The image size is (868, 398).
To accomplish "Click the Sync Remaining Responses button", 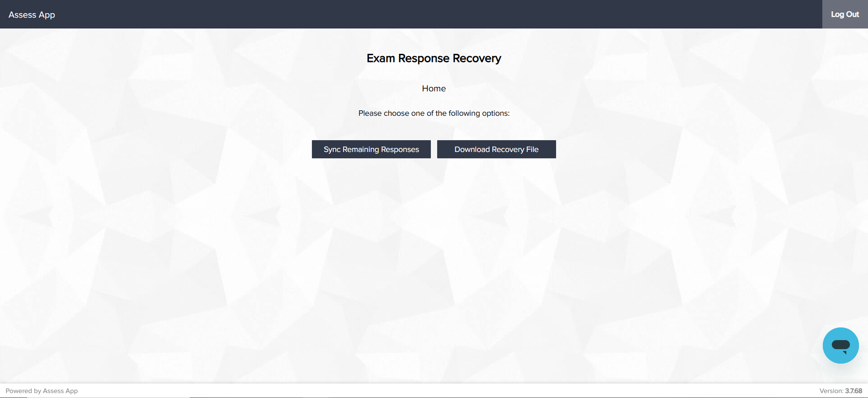I will (x=371, y=149).
